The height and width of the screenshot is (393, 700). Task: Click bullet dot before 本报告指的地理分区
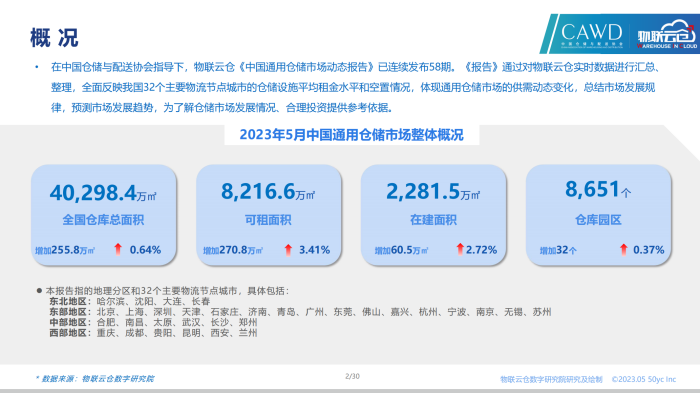39,291
